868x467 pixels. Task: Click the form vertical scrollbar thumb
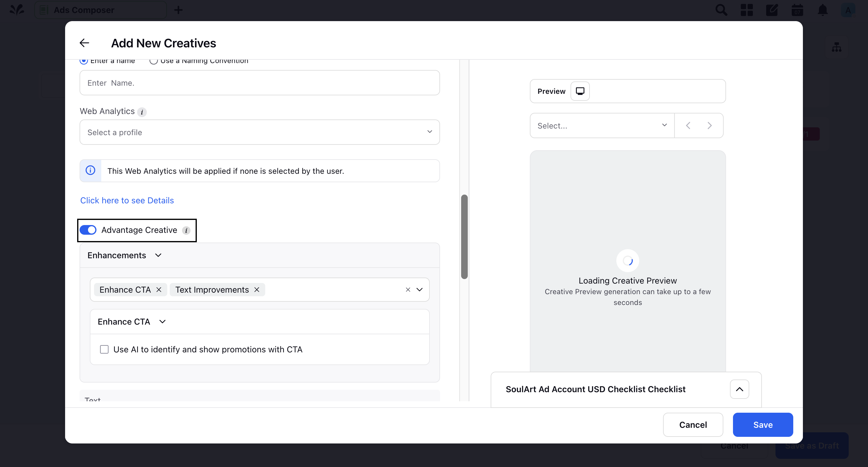click(x=464, y=237)
